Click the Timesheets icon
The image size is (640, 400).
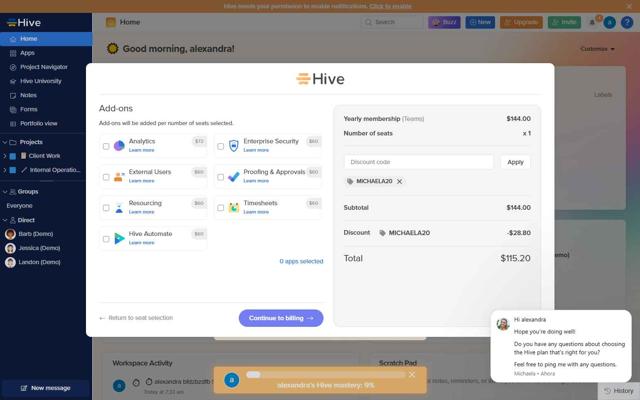(x=233, y=207)
